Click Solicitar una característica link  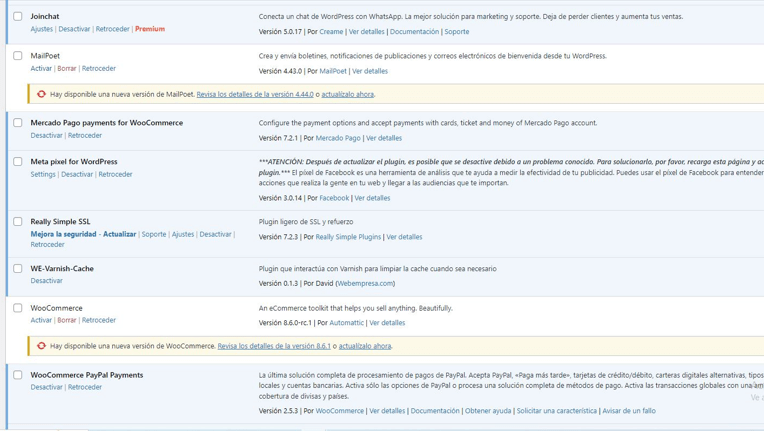click(x=556, y=411)
